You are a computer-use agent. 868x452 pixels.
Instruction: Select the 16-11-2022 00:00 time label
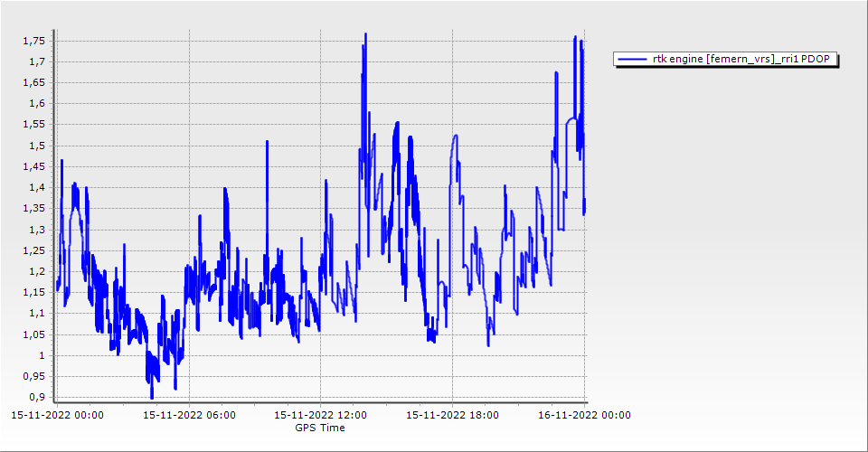point(584,416)
